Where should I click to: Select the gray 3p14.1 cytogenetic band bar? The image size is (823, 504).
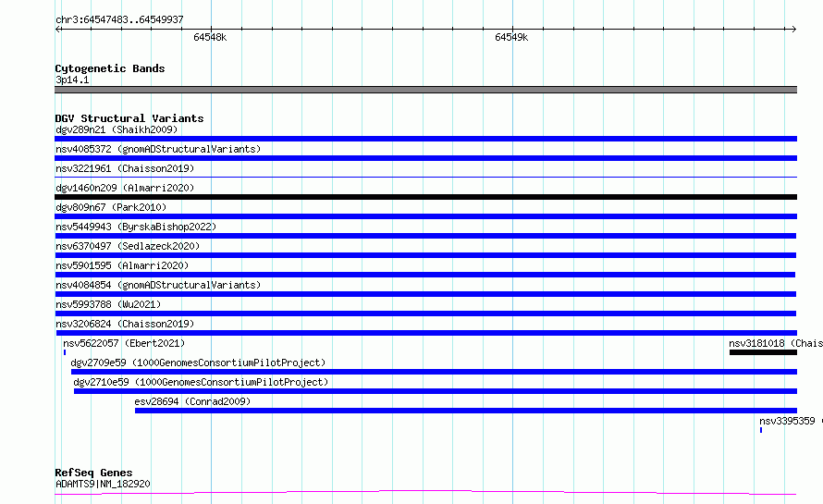[x=425, y=90]
